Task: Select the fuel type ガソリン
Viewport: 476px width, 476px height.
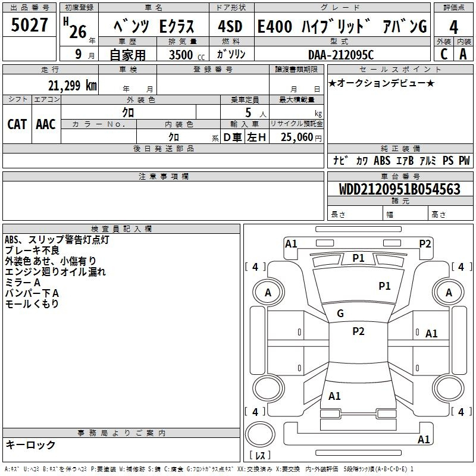Action: (x=231, y=54)
